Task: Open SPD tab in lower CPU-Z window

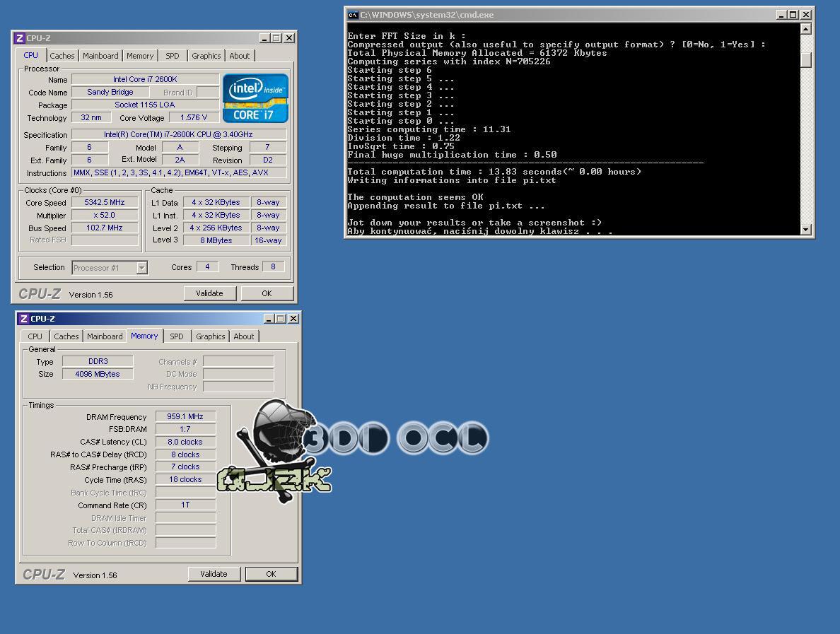Action: pos(177,336)
